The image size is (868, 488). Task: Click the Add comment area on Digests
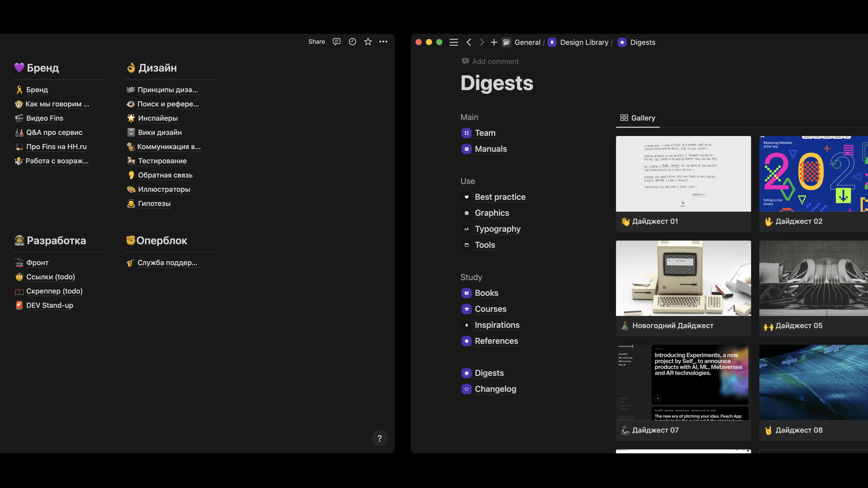pos(495,61)
